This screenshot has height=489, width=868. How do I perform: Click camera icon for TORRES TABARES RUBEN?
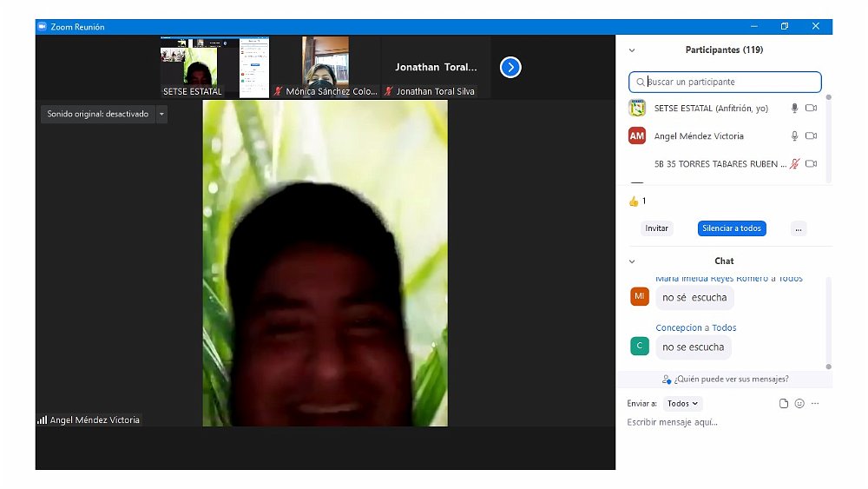click(812, 163)
